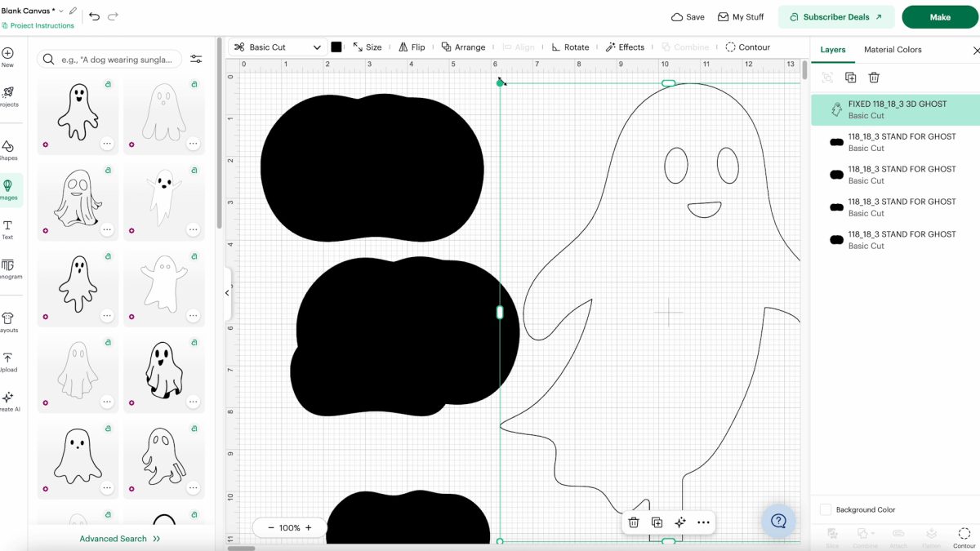Delete selection from floating canvas toolbar
980x551 pixels.
[634, 522]
